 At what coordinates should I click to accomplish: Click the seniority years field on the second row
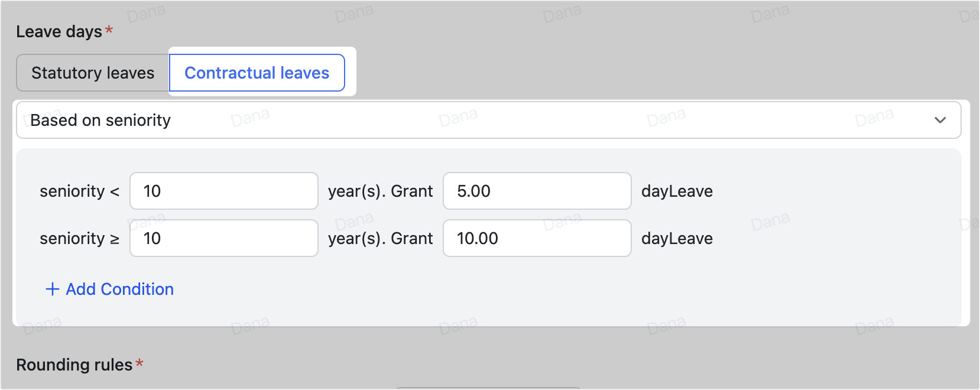tap(223, 238)
